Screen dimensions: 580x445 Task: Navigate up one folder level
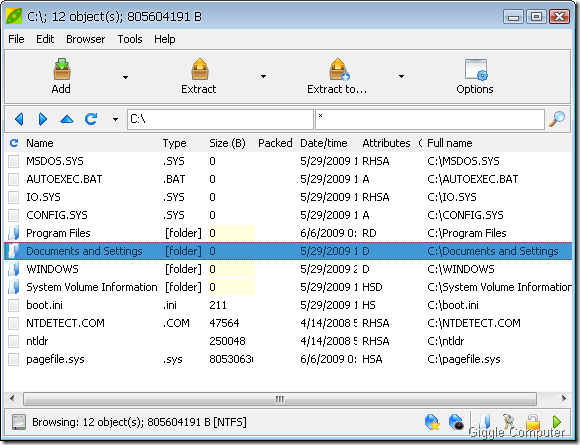pyautogui.click(x=67, y=119)
